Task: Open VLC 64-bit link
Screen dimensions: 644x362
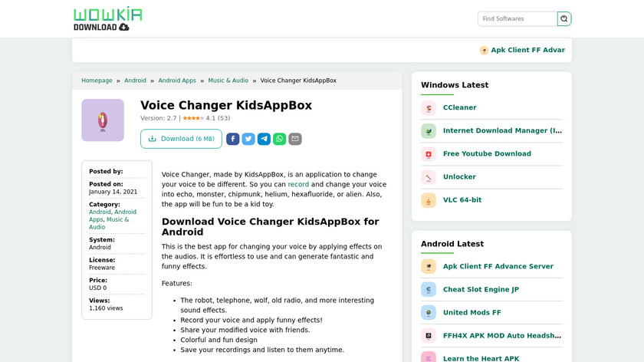Action: pos(462,200)
